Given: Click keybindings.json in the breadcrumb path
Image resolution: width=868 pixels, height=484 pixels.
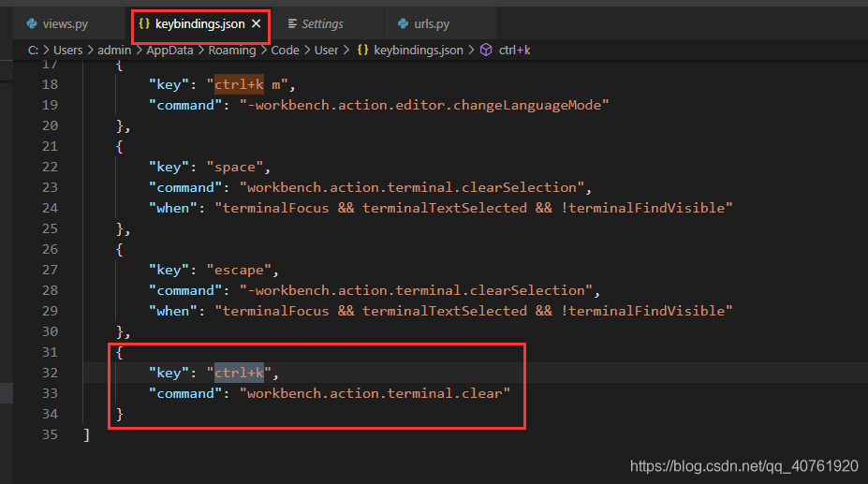Looking at the screenshot, I should click(419, 50).
